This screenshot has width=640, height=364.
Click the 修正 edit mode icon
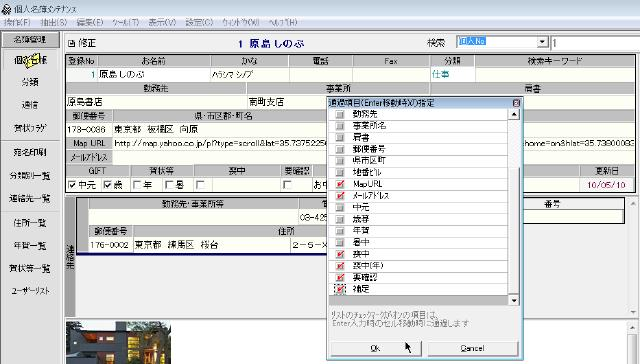[x=71, y=43]
